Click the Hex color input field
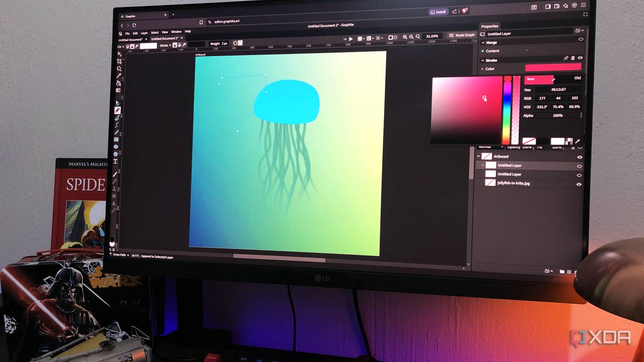The width and height of the screenshot is (644, 362). point(559,90)
